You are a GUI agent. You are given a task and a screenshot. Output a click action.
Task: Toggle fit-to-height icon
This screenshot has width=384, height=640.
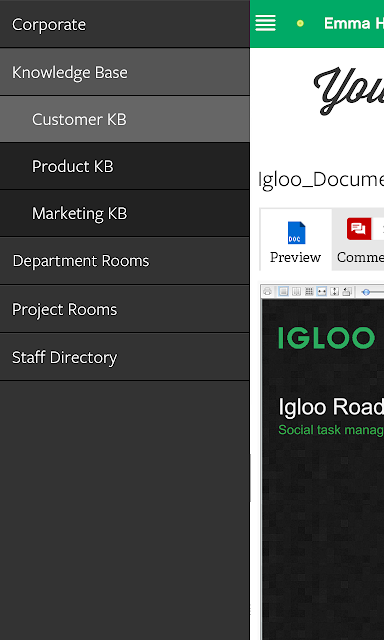335,291
